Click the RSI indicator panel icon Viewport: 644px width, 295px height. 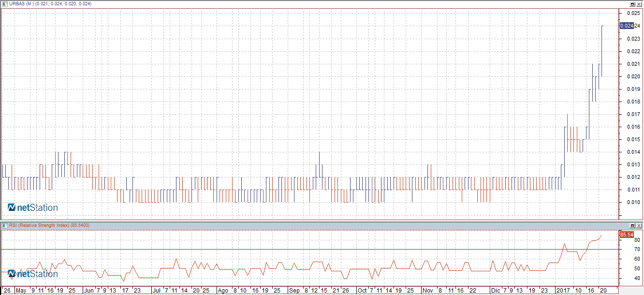[4, 225]
